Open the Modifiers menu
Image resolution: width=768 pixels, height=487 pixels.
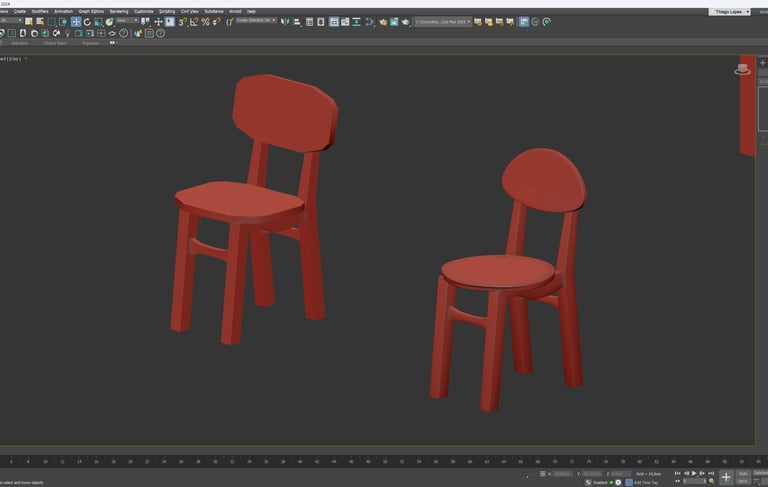point(40,11)
